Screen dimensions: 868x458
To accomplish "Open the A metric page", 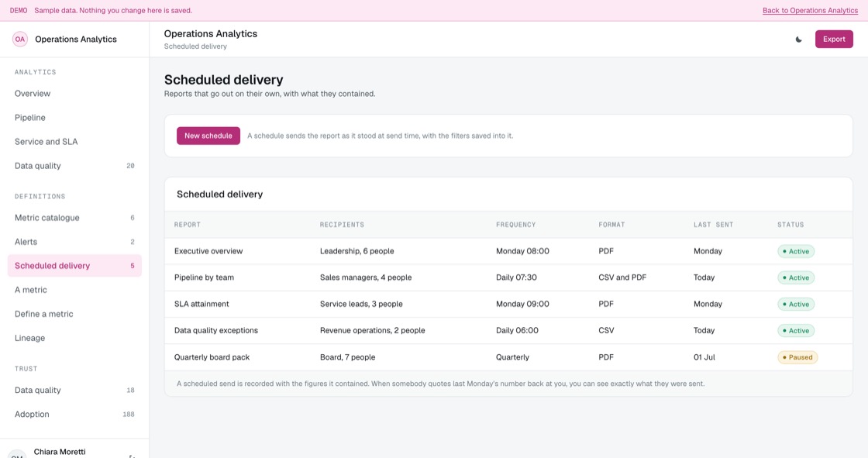I will [74, 290].
